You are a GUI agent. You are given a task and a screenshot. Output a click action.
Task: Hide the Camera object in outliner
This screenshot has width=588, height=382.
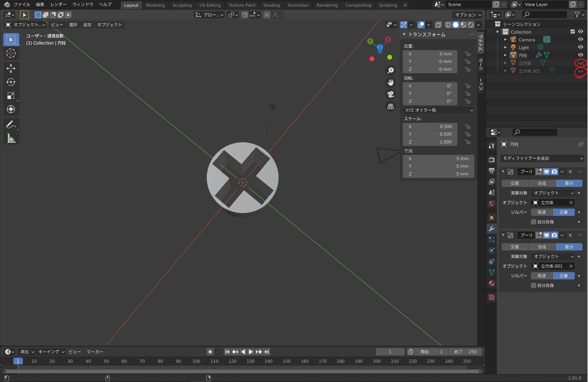(580, 39)
